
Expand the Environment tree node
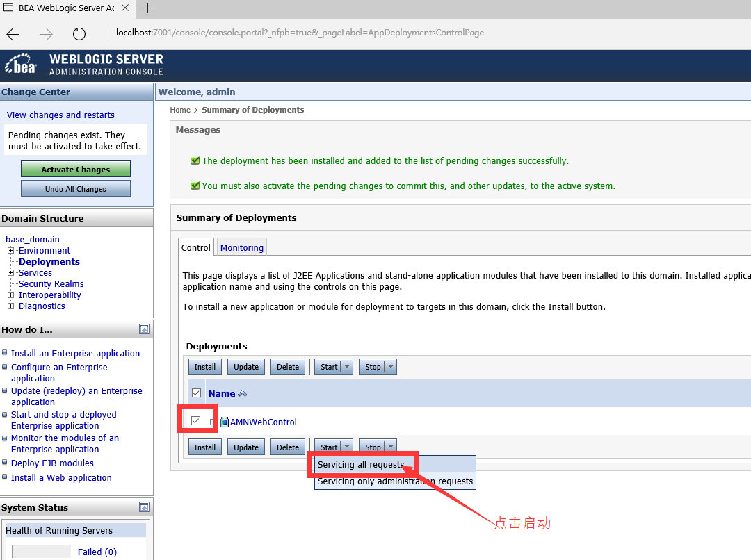10,250
